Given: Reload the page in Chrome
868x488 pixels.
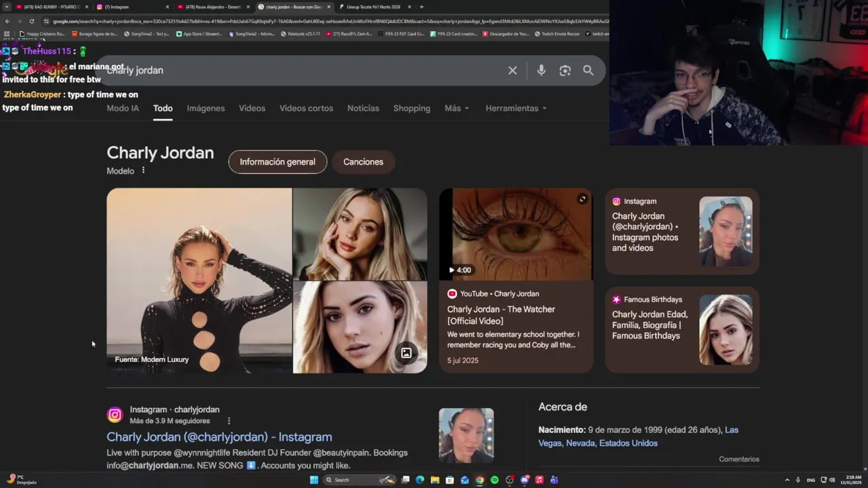Looking at the screenshot, I should (x=31, y=21).
